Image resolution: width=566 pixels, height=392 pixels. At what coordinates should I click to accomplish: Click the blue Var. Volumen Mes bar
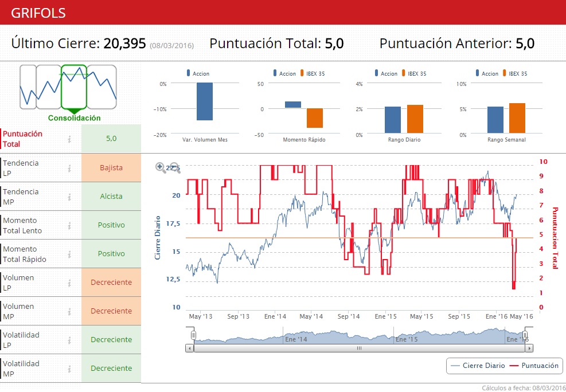tap(205, 101)
